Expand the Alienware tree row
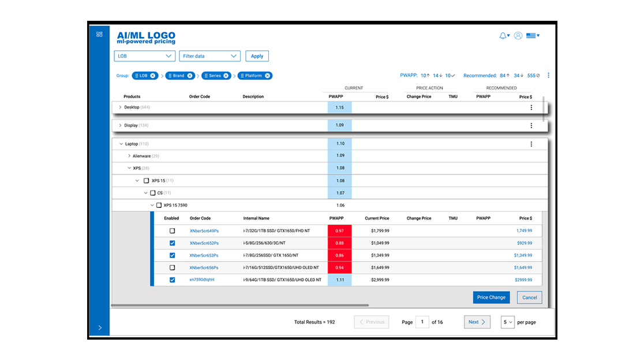The height and width of the screenshot is (361, 644). [129, 156]
